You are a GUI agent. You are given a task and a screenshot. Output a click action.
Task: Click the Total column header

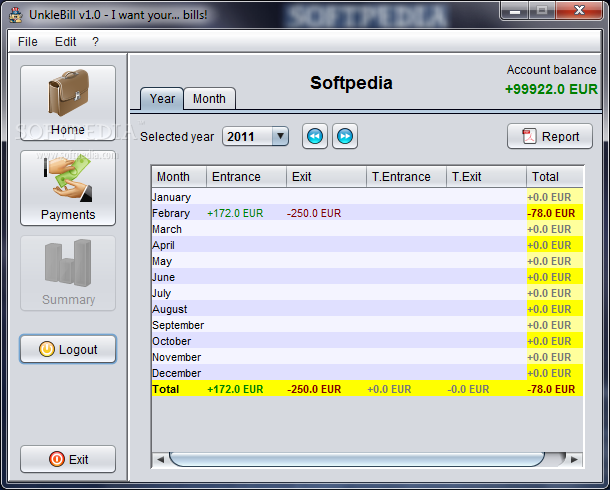[555, 177]
